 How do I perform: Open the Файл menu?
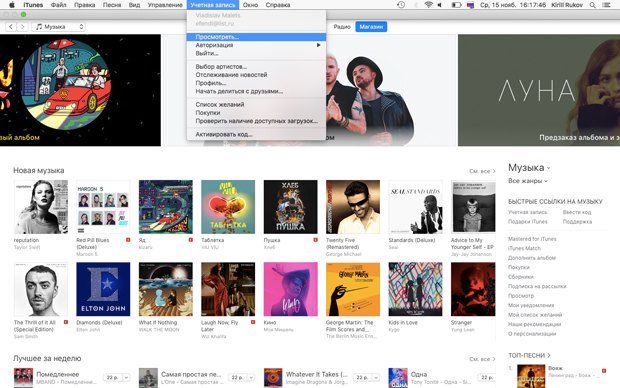[x=58, y=5]
